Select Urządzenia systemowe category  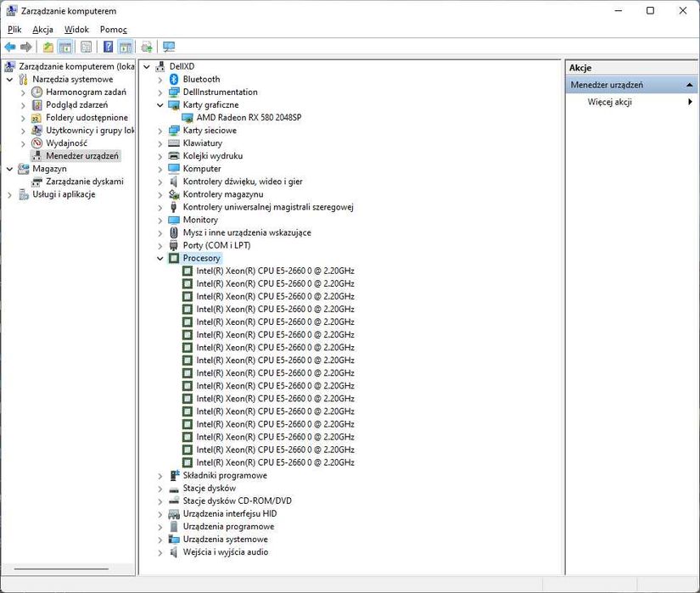click(225, 539)
